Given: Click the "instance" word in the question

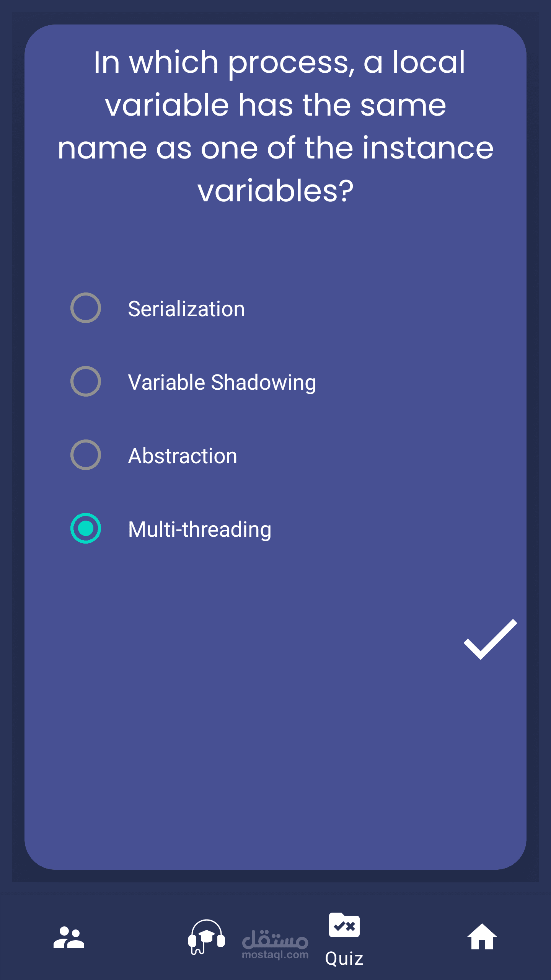Looking at the screenshot, I should pyautogui.click(x=428, y=148).
